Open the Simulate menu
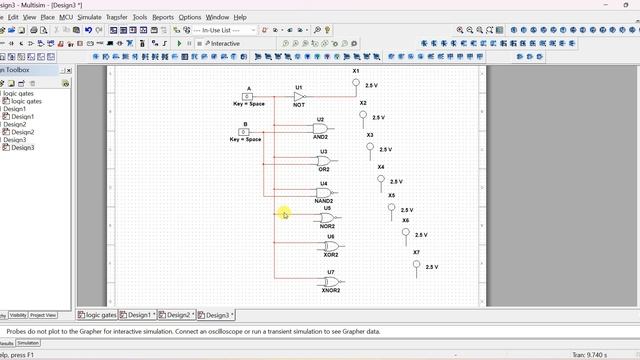Screen dimensions: 640x360 point(89,17)
